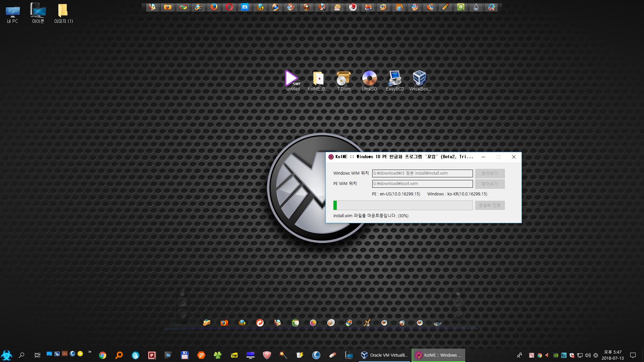Click the install.wim mount status text
This screenshot has height=362, width=644.
(371, 216)
